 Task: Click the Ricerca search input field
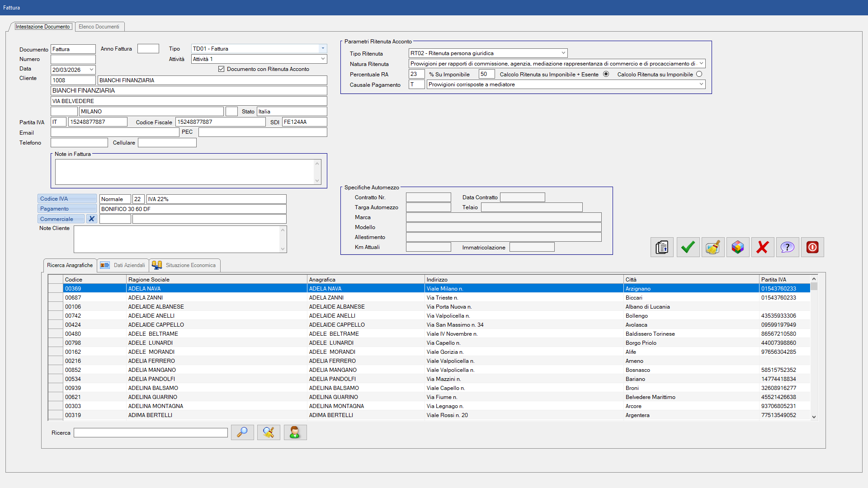click(x=151, y=433)
